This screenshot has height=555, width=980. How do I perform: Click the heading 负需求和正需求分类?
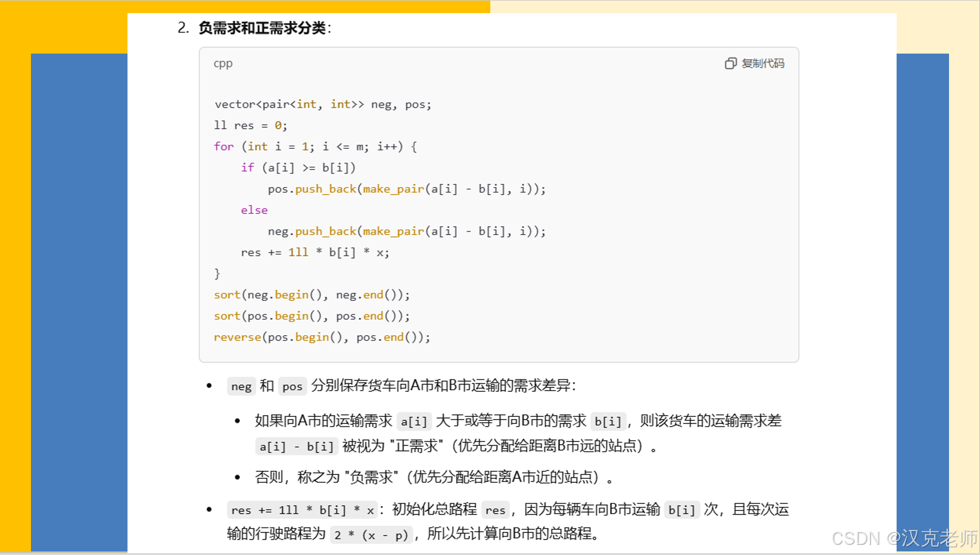point(262,28)
